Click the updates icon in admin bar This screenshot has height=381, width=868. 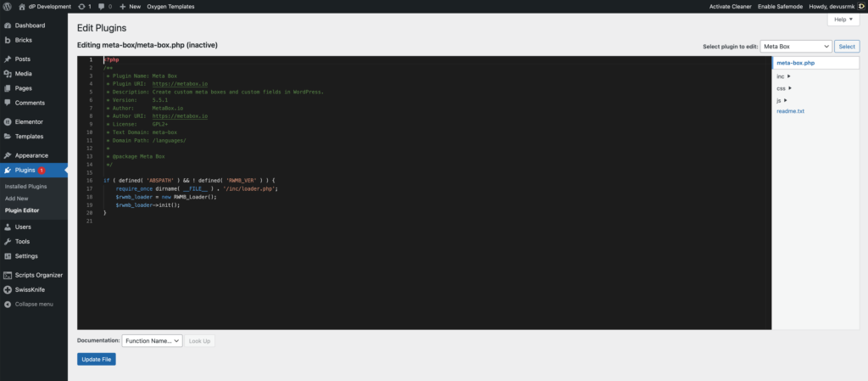82,7
